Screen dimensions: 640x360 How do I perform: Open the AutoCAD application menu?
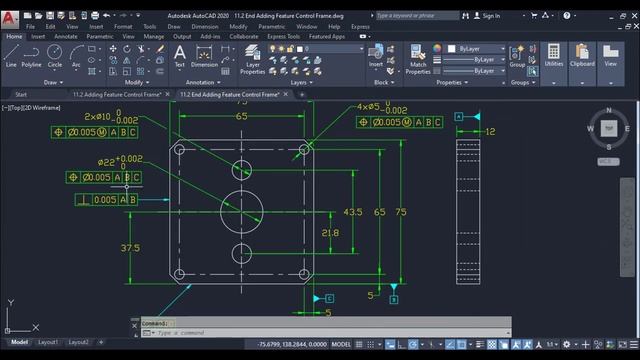pos(9,19)
